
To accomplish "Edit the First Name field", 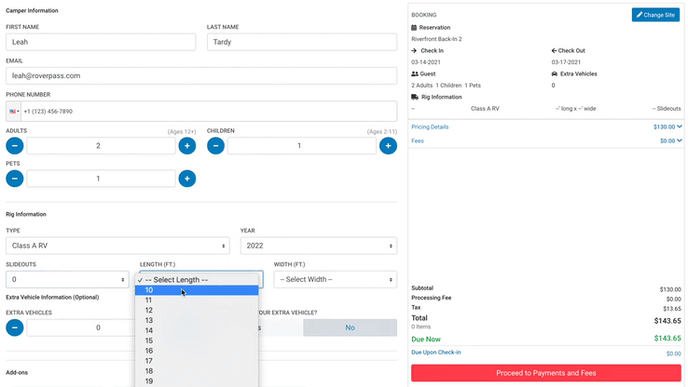I will (x=100, y=42).
